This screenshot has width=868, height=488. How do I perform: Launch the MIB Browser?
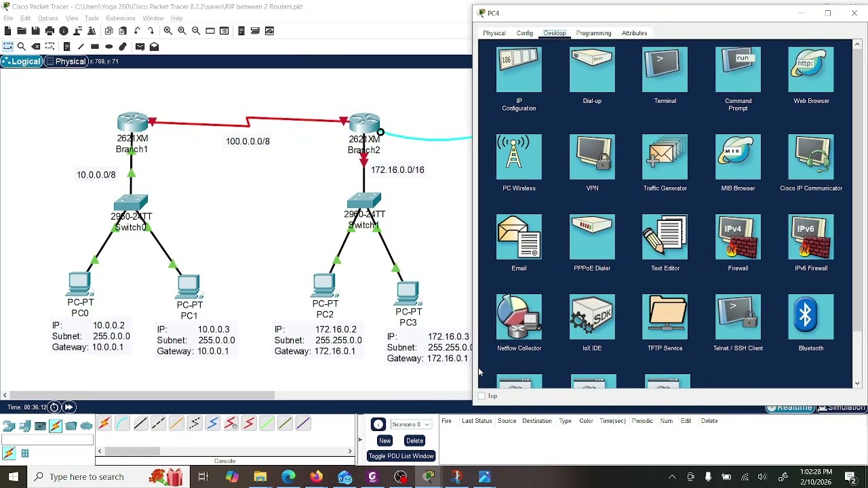(738, 157)
